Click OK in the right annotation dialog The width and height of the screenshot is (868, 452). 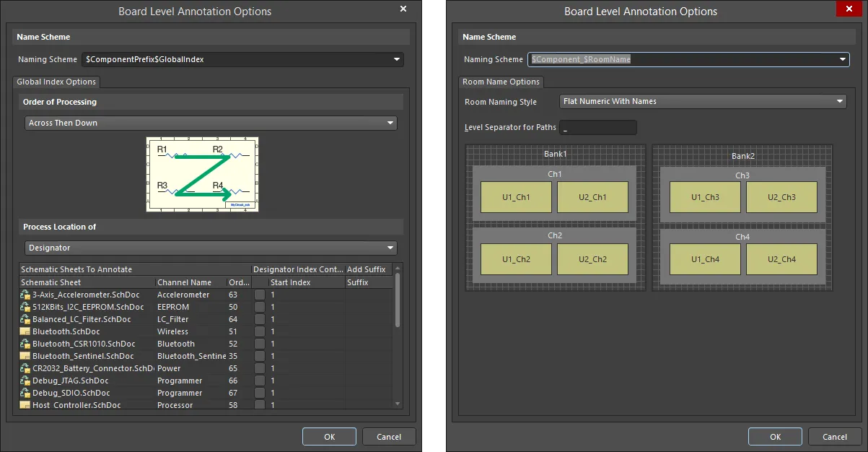pos(775,436)
